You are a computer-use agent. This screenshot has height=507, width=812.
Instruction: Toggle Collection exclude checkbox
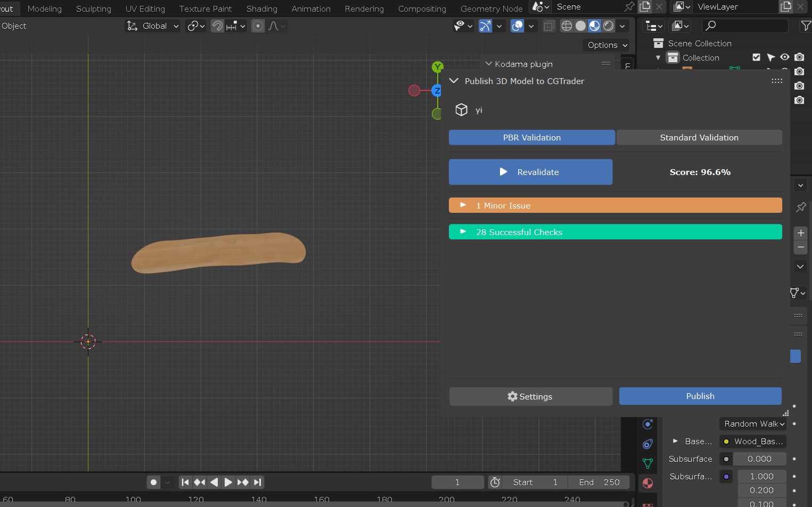click(x=757, y=57)
